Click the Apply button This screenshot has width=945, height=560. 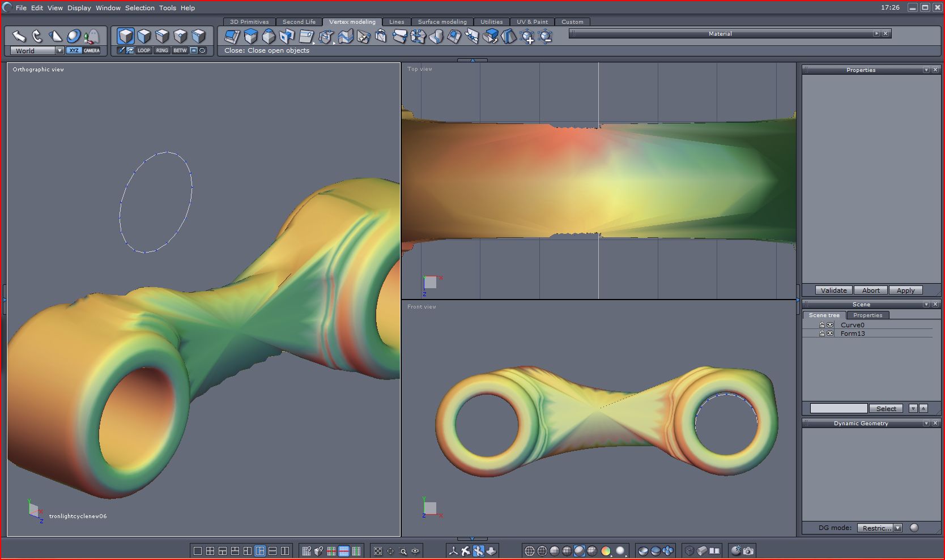pos(905,290)
